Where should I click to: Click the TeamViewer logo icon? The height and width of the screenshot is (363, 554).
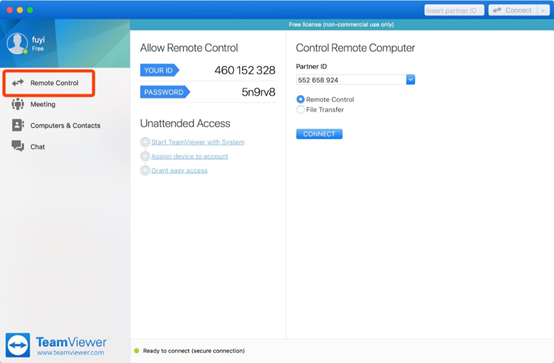click(18, 345)
